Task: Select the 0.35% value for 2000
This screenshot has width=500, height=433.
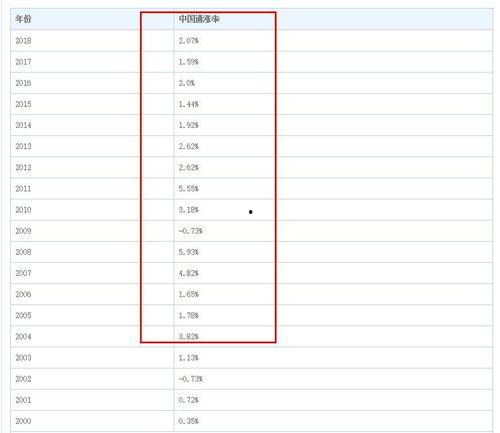Action: pos(189,421)
